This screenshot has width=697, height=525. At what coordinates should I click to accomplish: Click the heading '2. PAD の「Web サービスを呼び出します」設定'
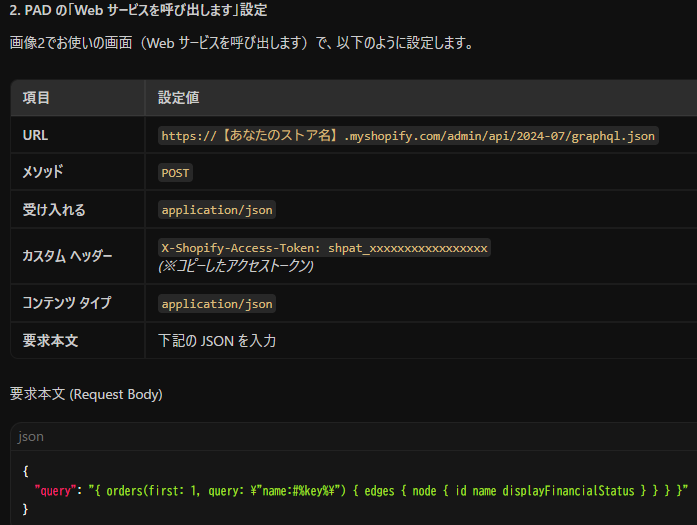[x=138, y=10]
